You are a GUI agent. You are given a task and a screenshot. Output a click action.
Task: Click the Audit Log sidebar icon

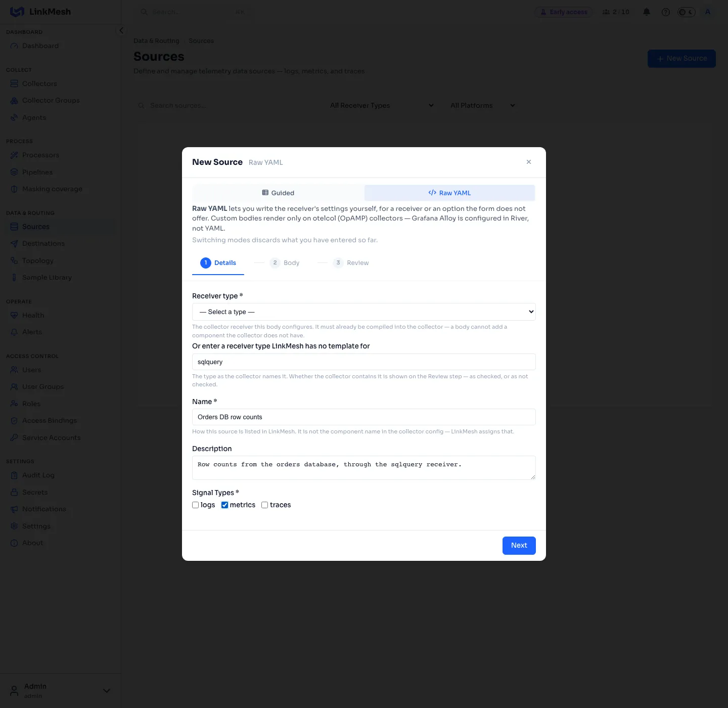point(14,475)
